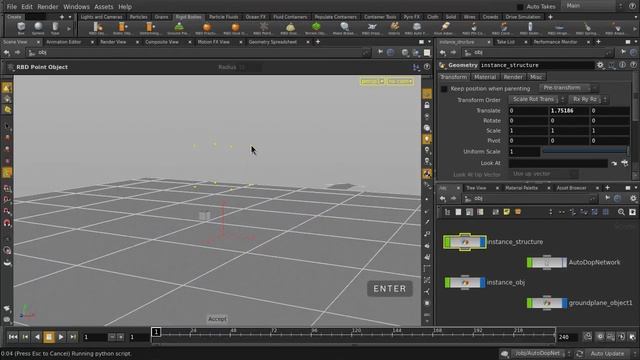640x360 pixels.
Task: Open the Auto Update dropdown
Action: tap(611, 353)
